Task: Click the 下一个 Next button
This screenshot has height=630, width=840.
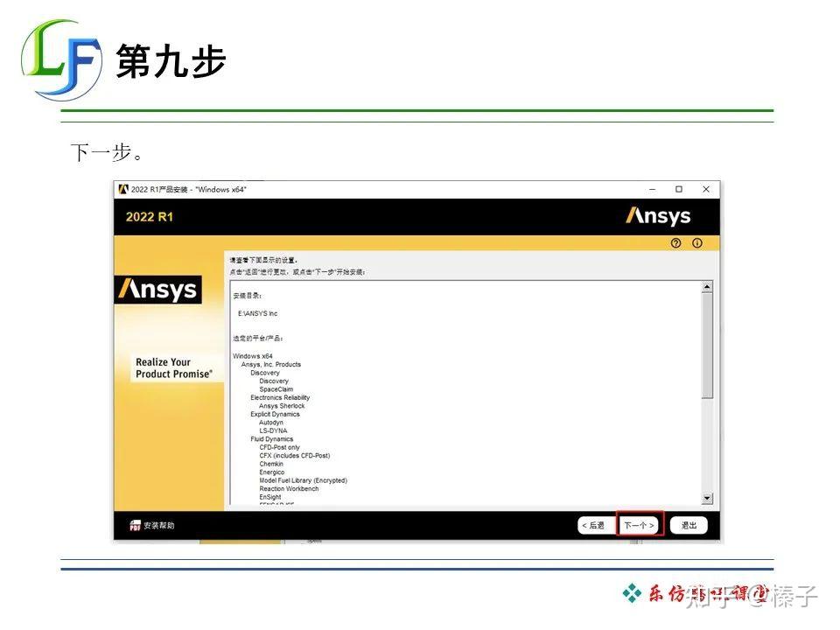Action: click(638, 524)
